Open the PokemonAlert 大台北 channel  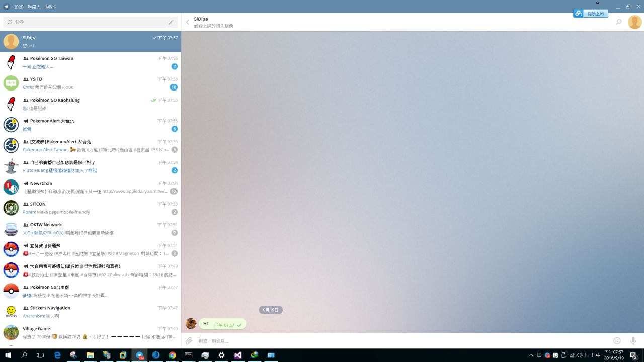pyautogui.click(x=91, y=125)
